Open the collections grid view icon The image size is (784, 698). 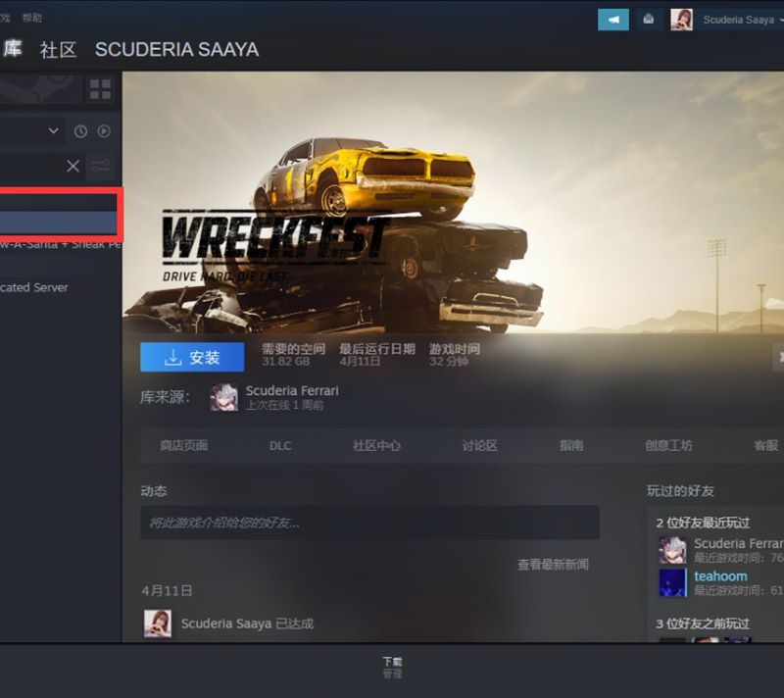point(100,89)
